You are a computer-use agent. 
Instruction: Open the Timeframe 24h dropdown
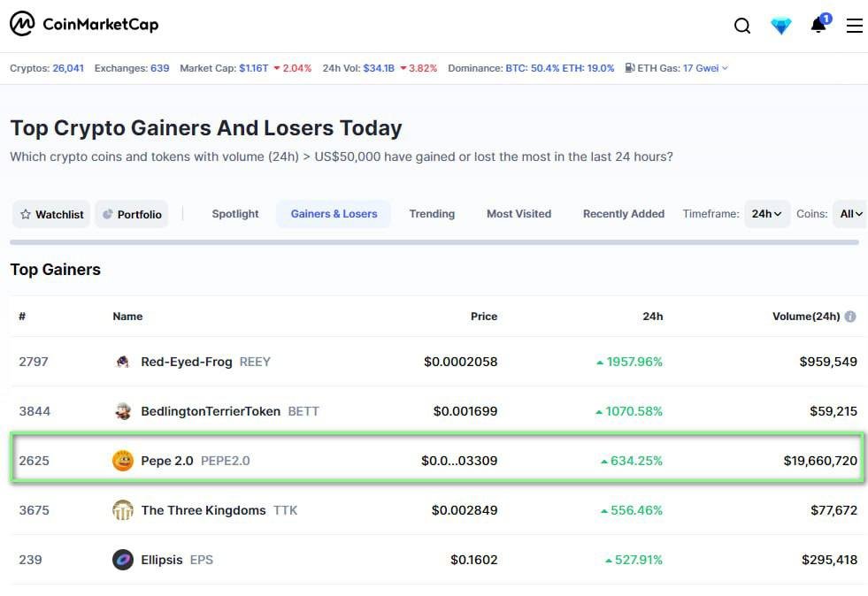[x=767, y=214]
